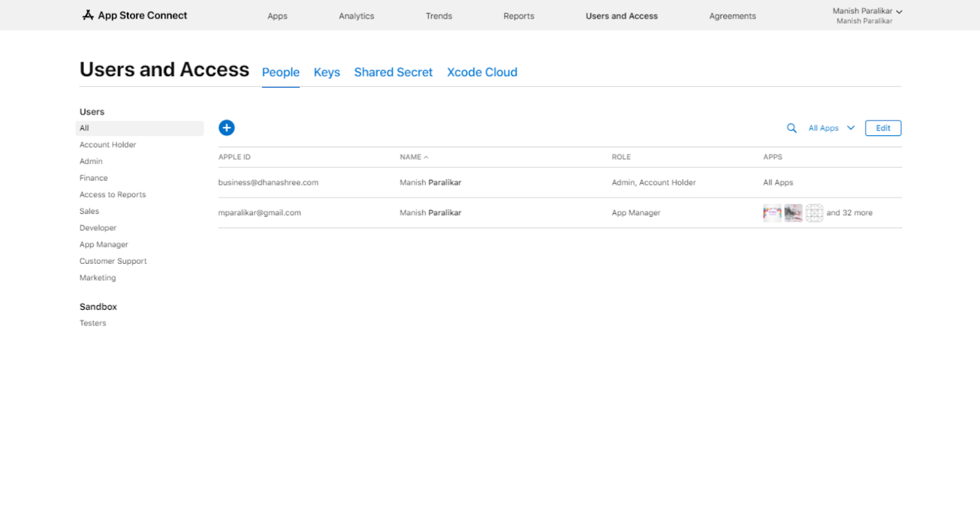Open Manish Paralikar in App Manager row
The height and width of the screenshot is (526, 980).
pos(431,212)
